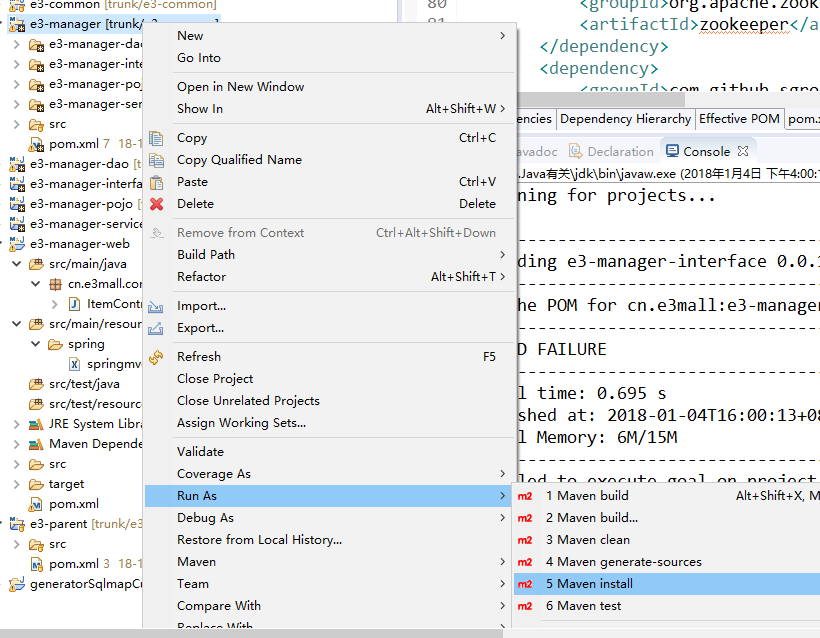Open the Show In submenu

pyautogui.click(x=329, y=109)
